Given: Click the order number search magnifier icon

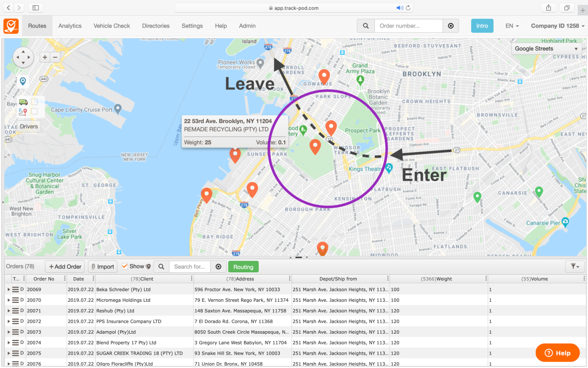Looking at the screenshot, I should 366,26.
